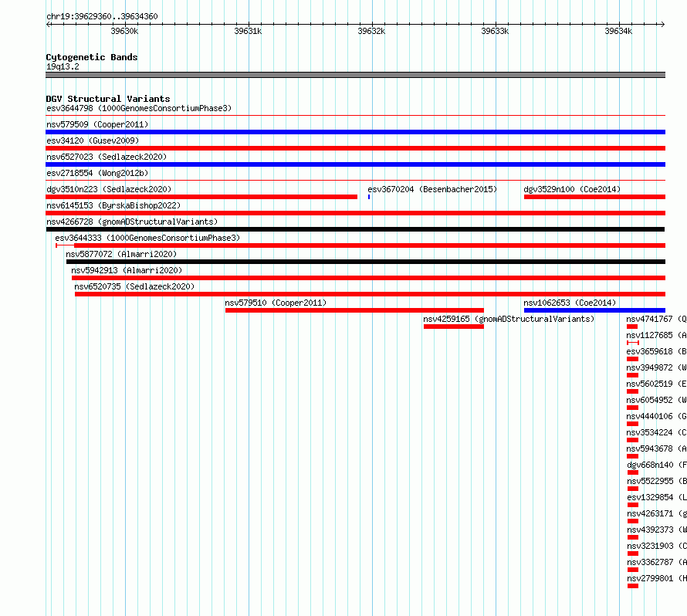687x616 pixels.
Task: Open variant nsv579509 (Cooper2011) label
Action: [x=97, y=124]
